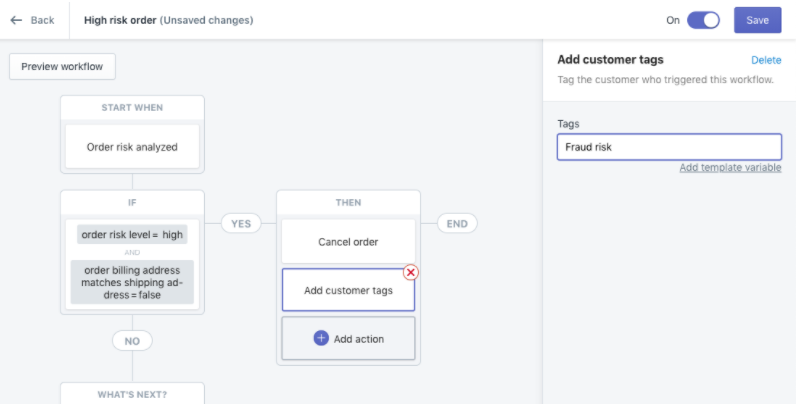Viewport: 801px width, 404px height.
Task: Remove Add customer tags via red X
Action: [x=410, y=272]
